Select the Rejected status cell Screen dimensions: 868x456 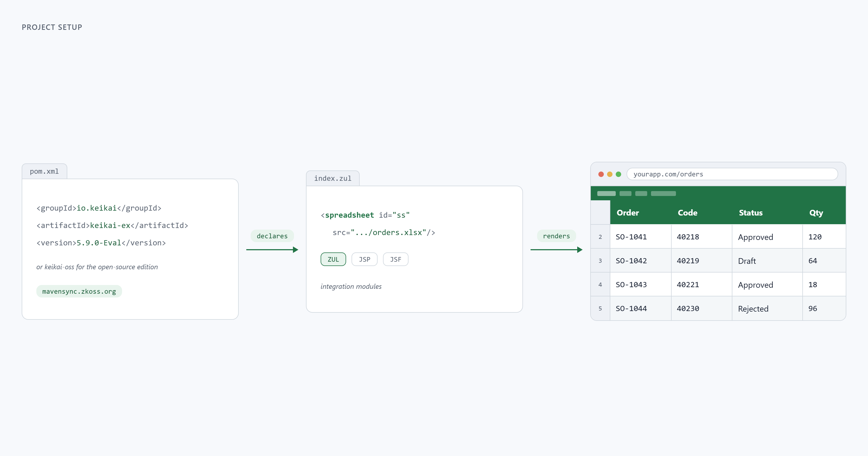coord(767,309)
